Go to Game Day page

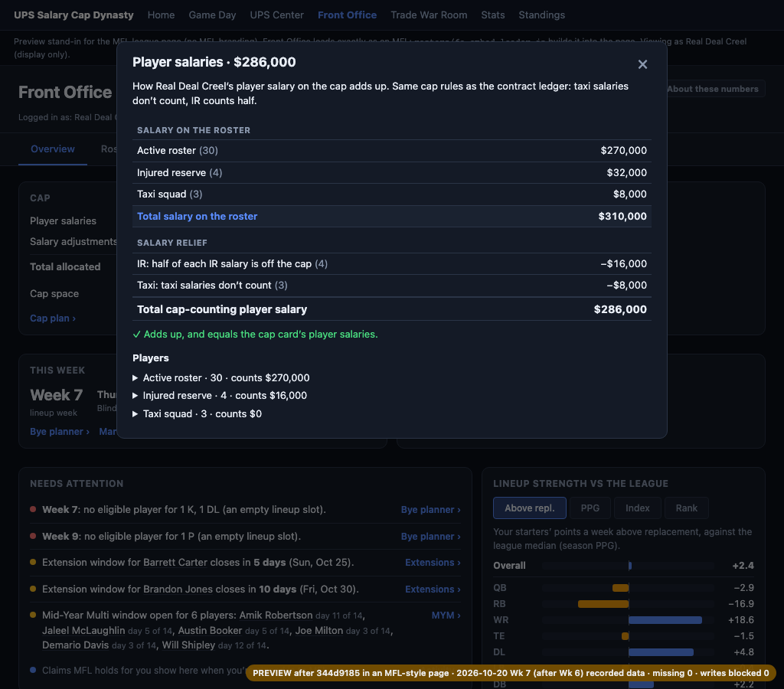coord(212,15)
